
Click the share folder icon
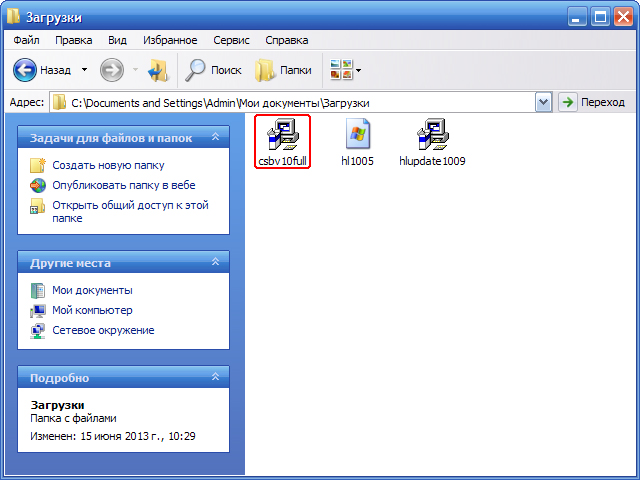click(38, 206)
